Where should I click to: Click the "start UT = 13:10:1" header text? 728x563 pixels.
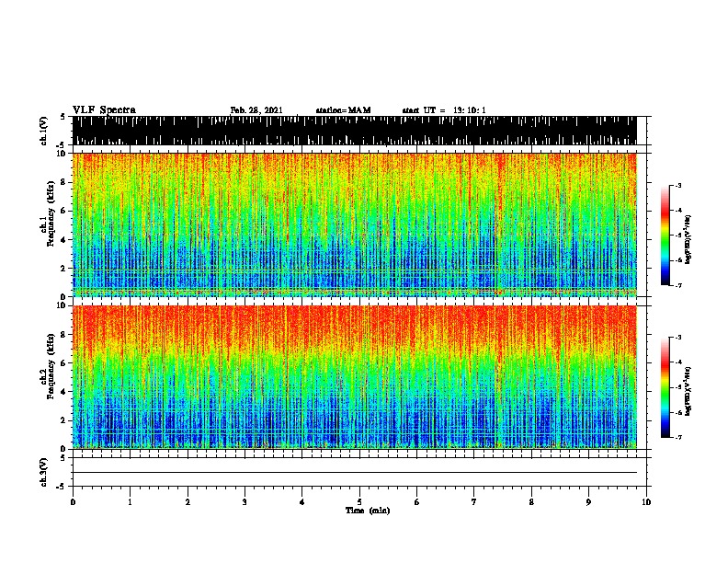(x=444, y=110)
